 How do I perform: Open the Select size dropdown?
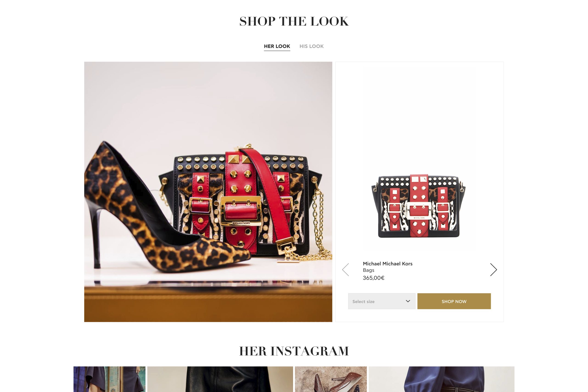click(x=382, y=301)
